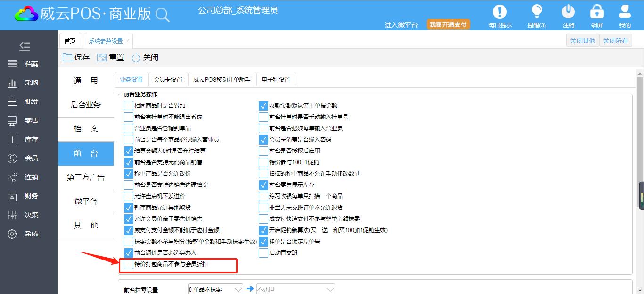Enable 特价打包商品不参与会员折扣 checkbox
Viewport: 644px width, 294px height.
(x=129, y=264)
